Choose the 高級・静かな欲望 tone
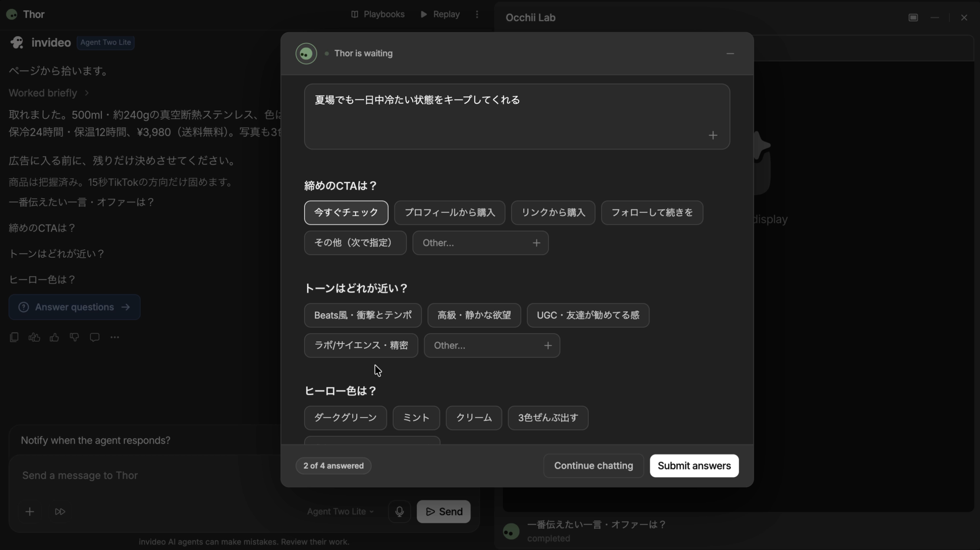Image resolution: width=980 pixels, height=550 pixels. [474, 315]
